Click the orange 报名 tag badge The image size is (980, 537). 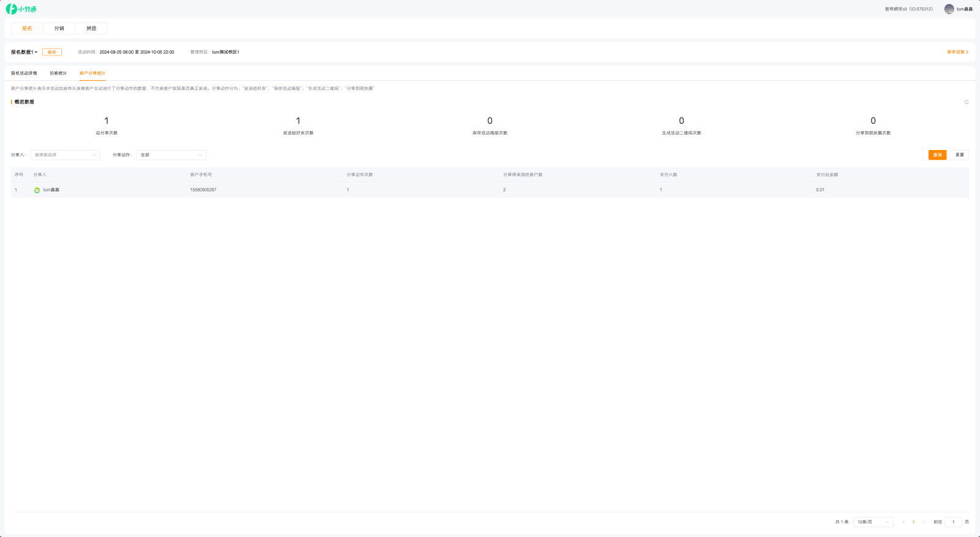[52, 52]
